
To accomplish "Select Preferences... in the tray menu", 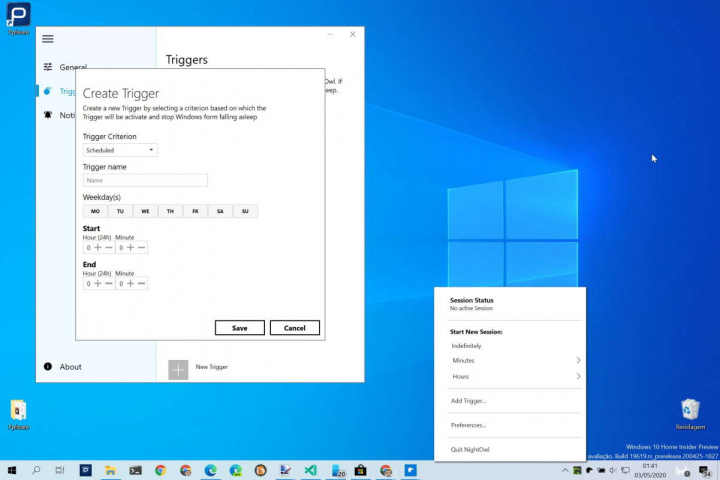I will pos(469,425).
